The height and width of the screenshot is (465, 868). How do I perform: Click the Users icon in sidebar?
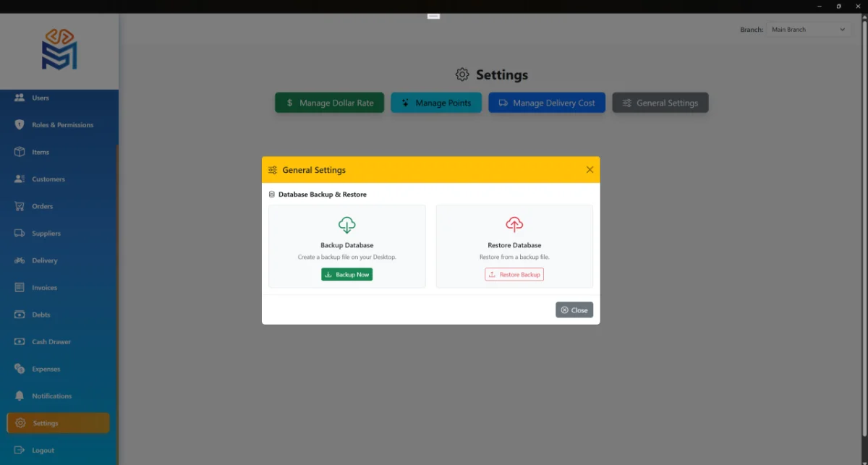pyautogui.click(x=20, y=98)
